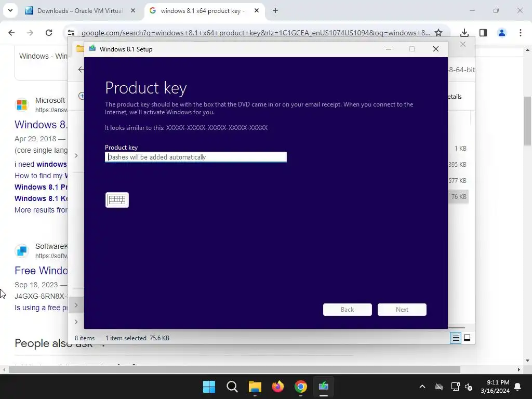532x399 pixels.
Task: Close the Oracle VM VirtualBox tab
Action: pyautogui.click(x=133, y=10)
